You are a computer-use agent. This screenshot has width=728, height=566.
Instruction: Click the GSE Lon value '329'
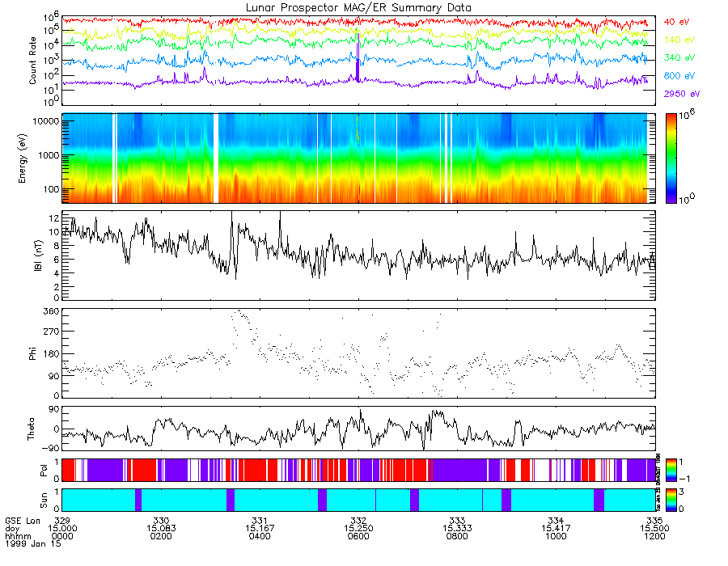tap(62, 521)
